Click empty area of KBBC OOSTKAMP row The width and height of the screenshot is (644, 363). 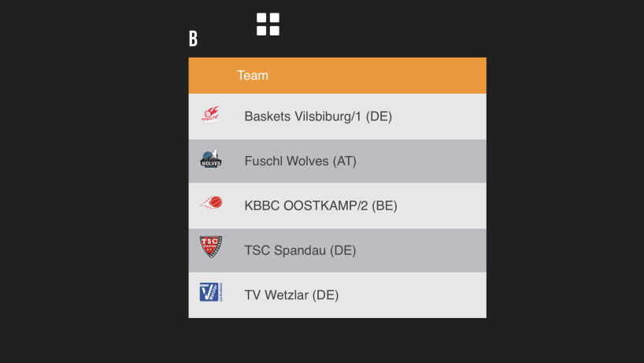pyautogui.click(x=443, y=206)
